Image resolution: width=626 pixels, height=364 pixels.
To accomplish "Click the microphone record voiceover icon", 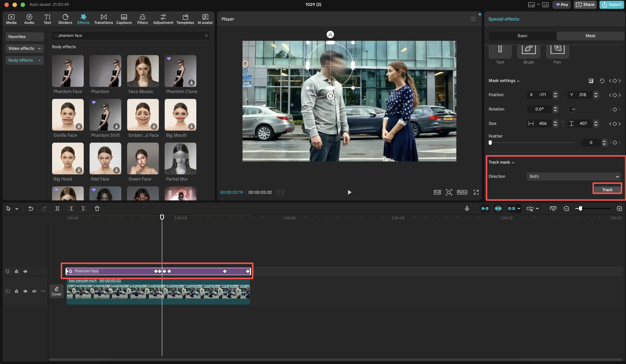I will click(467, 208).
